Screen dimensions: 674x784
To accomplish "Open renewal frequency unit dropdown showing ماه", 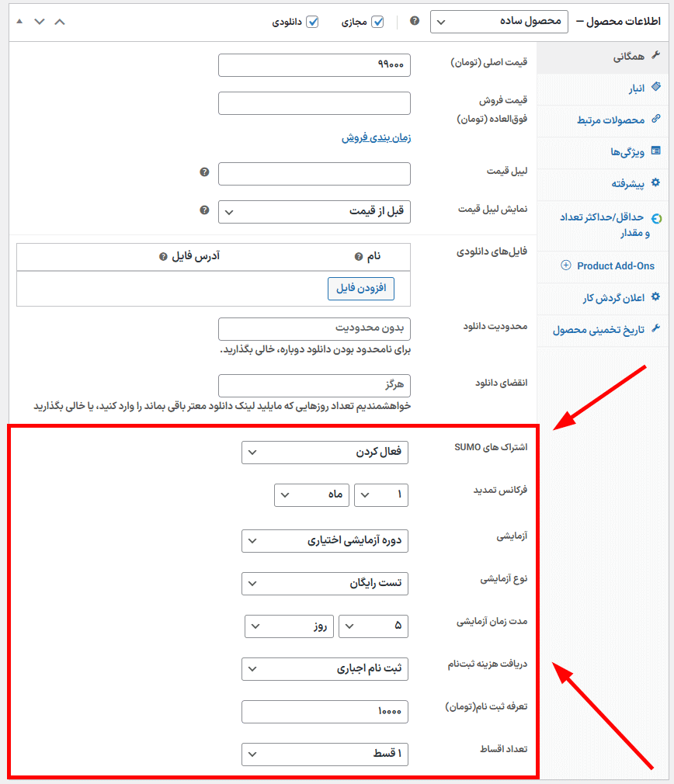I will [311, 495].
